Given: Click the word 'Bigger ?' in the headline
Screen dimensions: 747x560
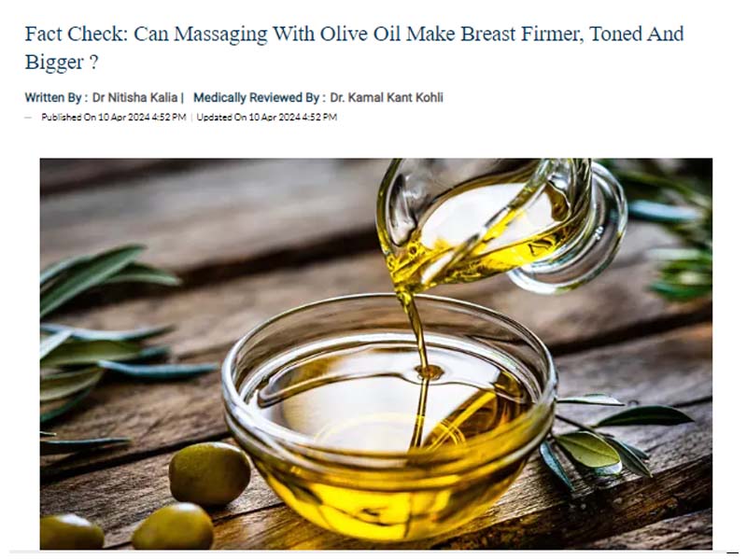Looking at the screenshot, I should click(62, 63).
